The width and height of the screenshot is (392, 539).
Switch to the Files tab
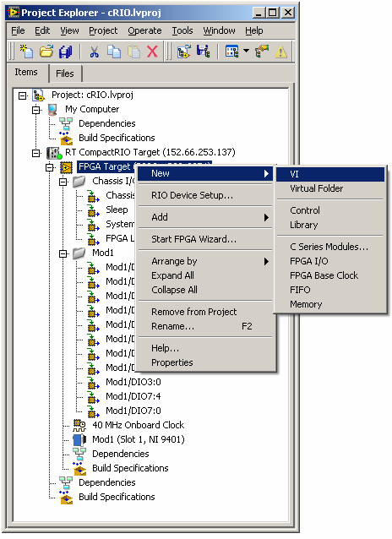click(x=65, y=73)
